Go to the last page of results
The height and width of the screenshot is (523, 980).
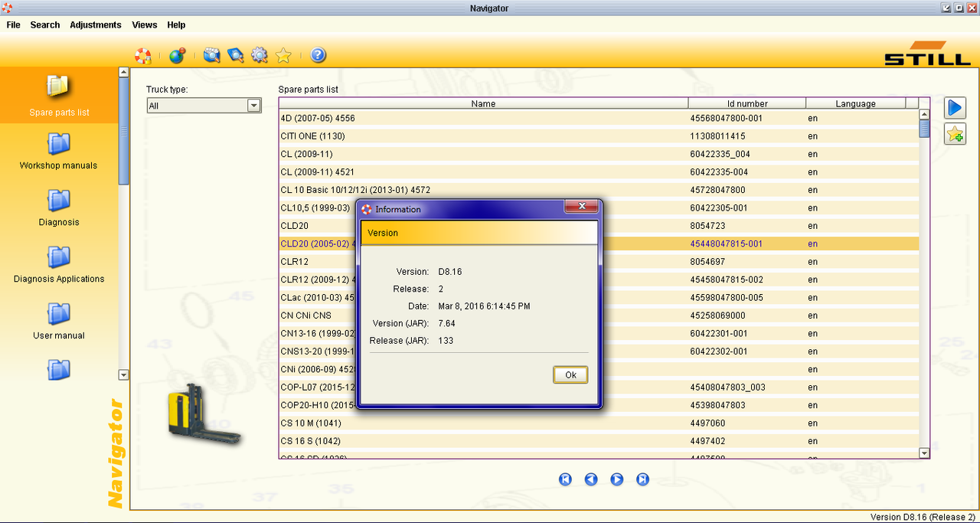point(643,479)
